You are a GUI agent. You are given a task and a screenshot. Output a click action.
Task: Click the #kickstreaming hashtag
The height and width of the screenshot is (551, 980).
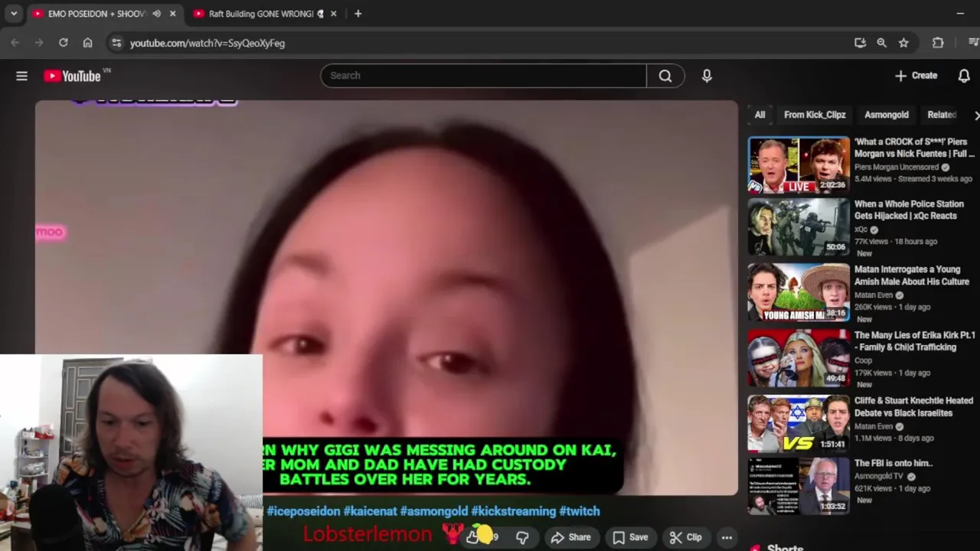[513, 511]
